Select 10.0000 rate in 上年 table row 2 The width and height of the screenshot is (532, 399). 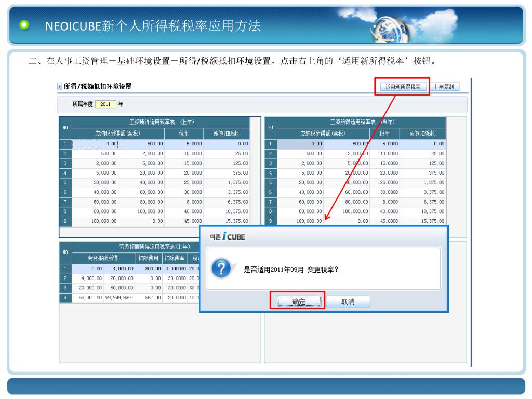[183, 154]
